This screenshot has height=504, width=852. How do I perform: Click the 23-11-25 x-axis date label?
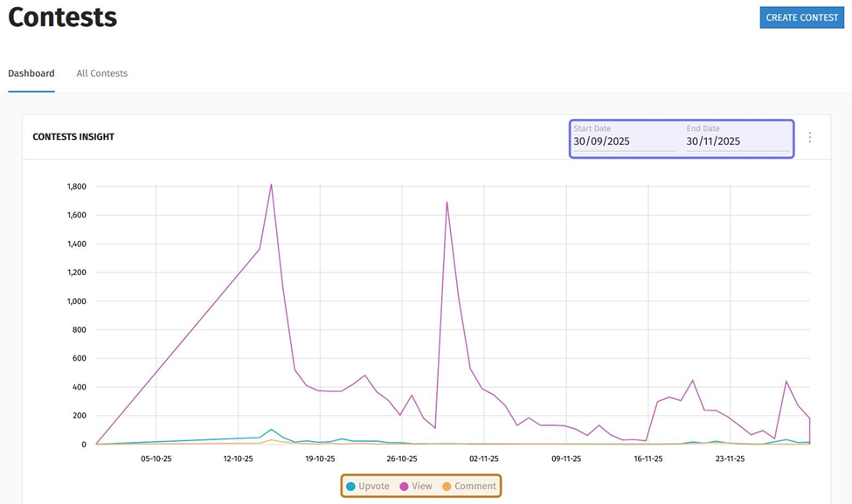[x=730, y=459]
